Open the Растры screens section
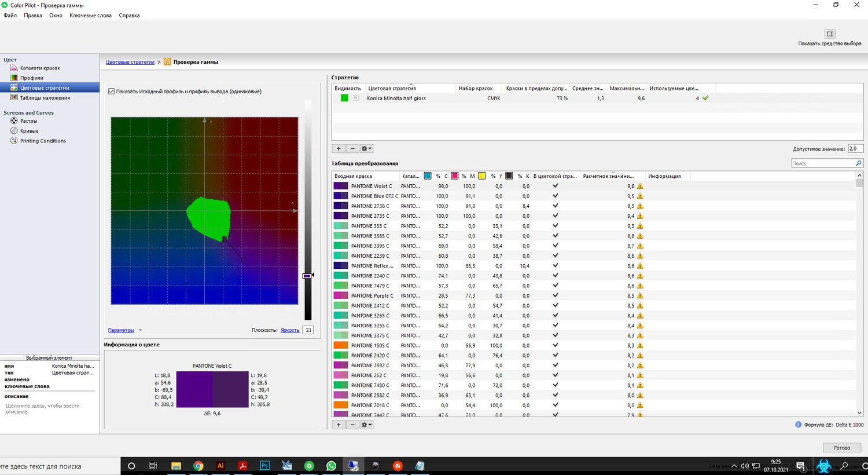The height and width of the screenshot is (475, 868). tap(28, 121)
